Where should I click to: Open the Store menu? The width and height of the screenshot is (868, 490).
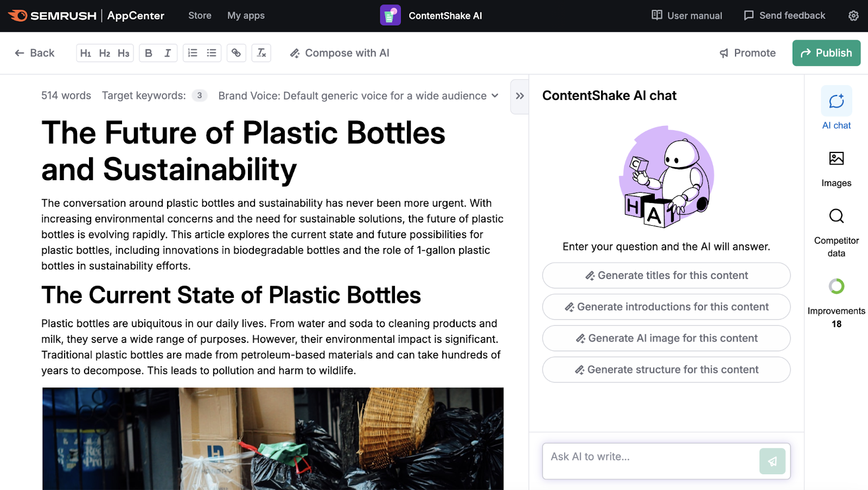click(200, 16)
